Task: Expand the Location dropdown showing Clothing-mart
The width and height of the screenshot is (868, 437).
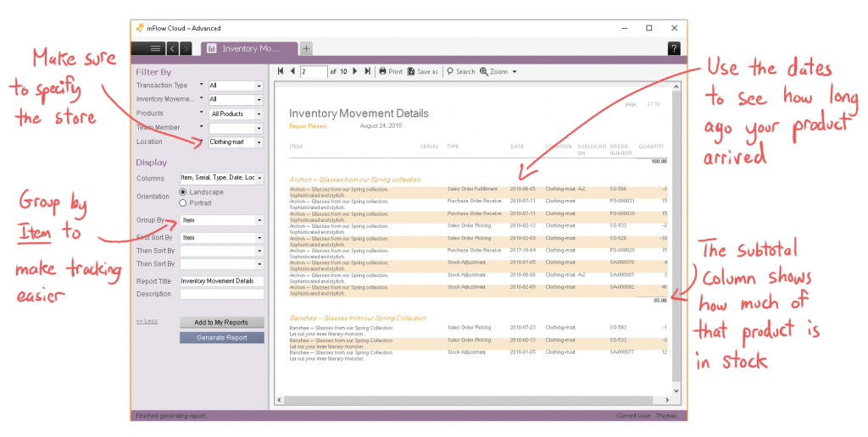Action: [x=236, y=142]
